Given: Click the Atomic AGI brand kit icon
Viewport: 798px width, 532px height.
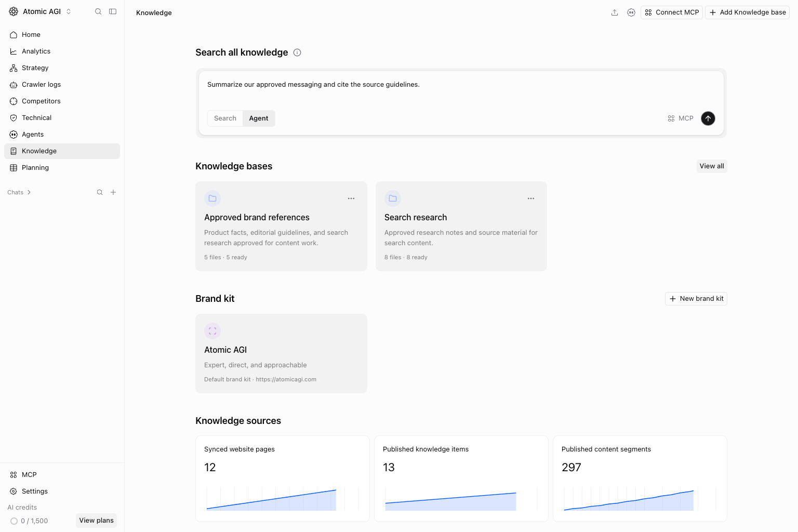Looking at the screenshot, I should pyautogui.click(x=212, y=331).
